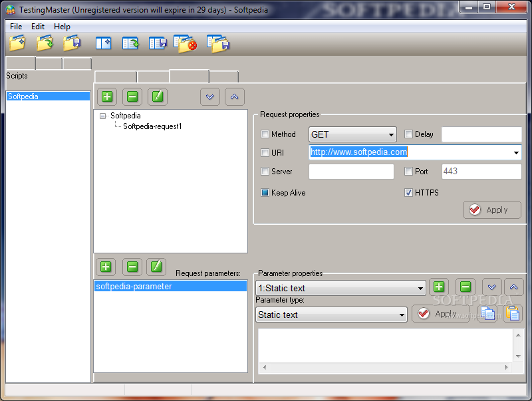Screen dimensions: 532x401
Task: Remove parameter part with green minus
Action: [x=465, y=287]
